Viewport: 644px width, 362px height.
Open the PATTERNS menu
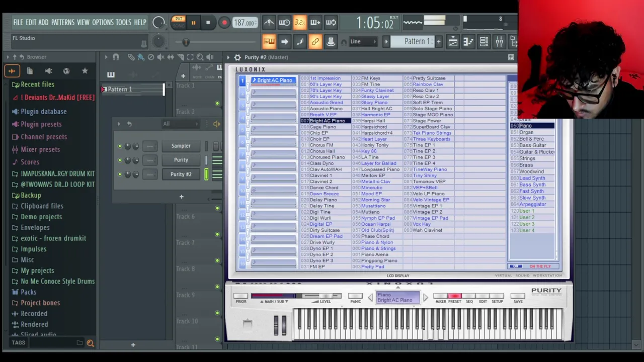point(63,22)
